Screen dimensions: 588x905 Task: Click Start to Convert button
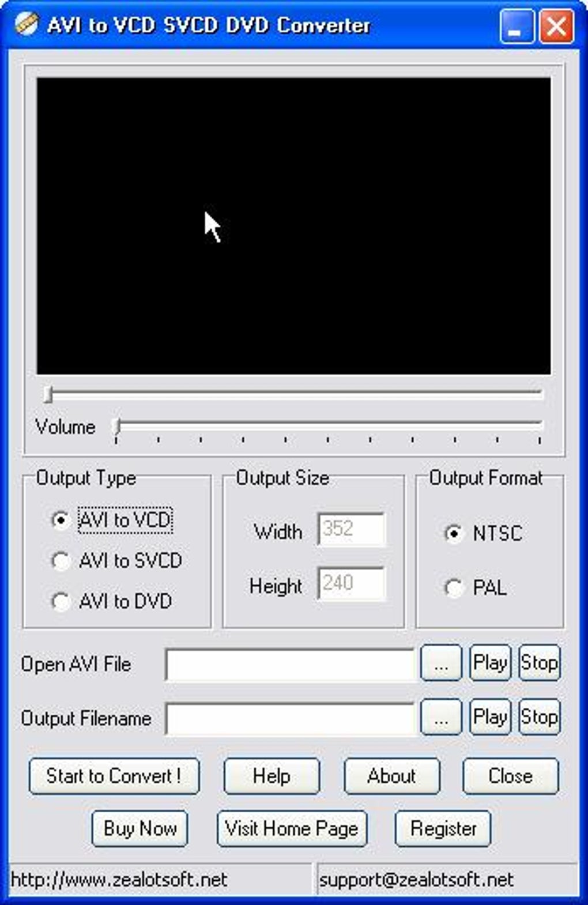tap(114, 776)
